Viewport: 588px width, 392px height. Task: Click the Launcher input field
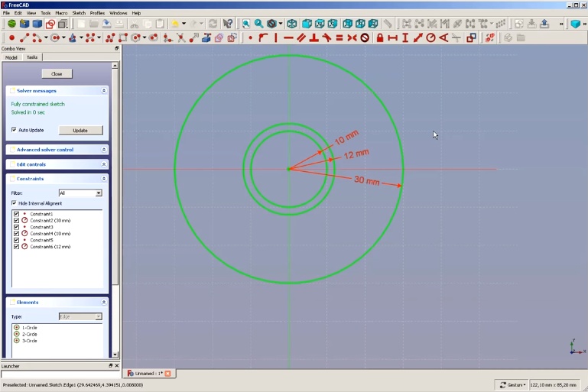60,374
